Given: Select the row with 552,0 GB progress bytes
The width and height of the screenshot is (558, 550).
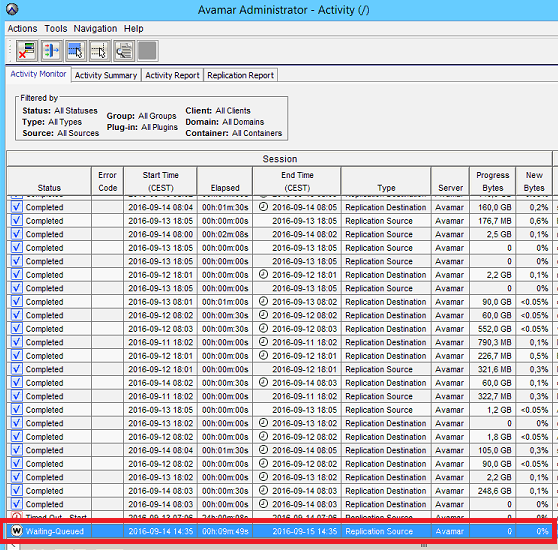Looking at the screenshot, I should tap(280, 329).
